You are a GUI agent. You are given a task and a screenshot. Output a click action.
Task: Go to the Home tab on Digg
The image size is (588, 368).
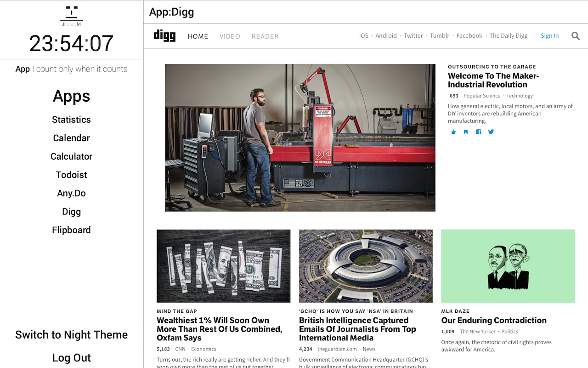[x=198, y=36]
